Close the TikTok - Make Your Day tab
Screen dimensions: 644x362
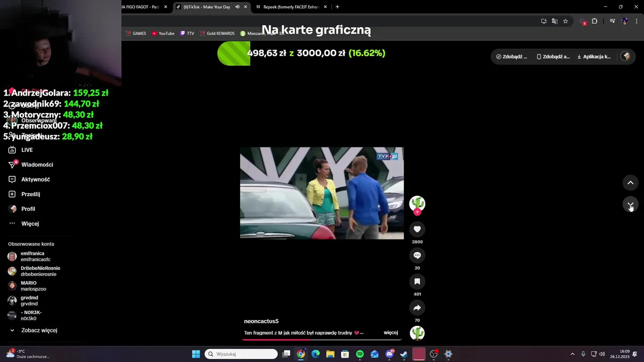click(246, 7)
